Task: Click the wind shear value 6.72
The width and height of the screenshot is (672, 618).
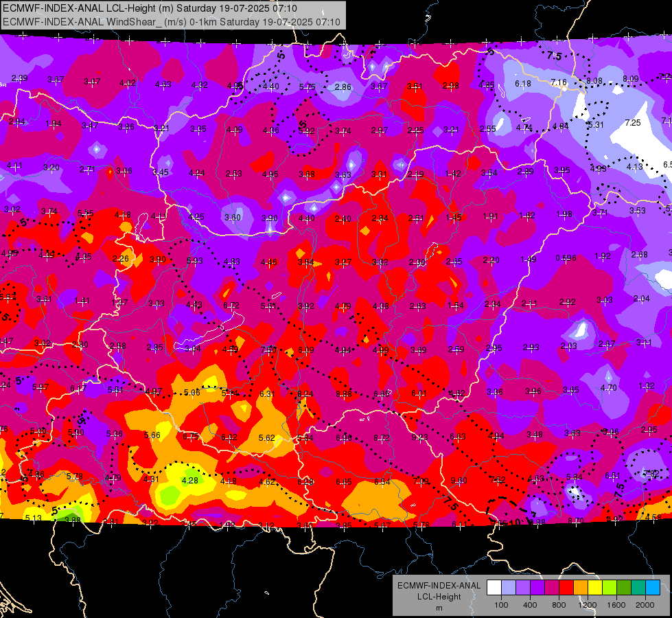Action: 231,305
